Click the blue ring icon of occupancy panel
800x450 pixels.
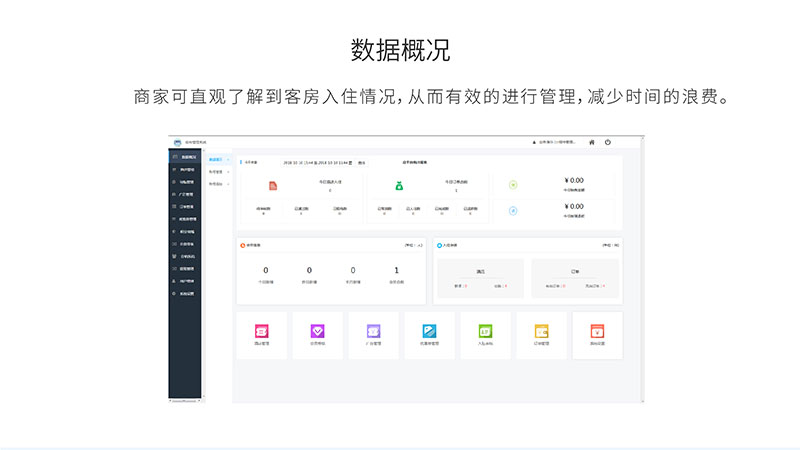(x=439, y=245)
